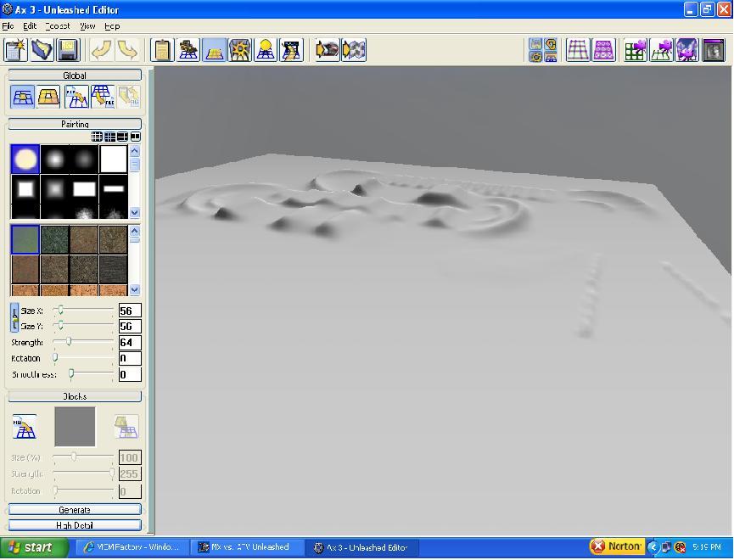Click the redo arrow icon in the toolbar

[x=127, y=50]
